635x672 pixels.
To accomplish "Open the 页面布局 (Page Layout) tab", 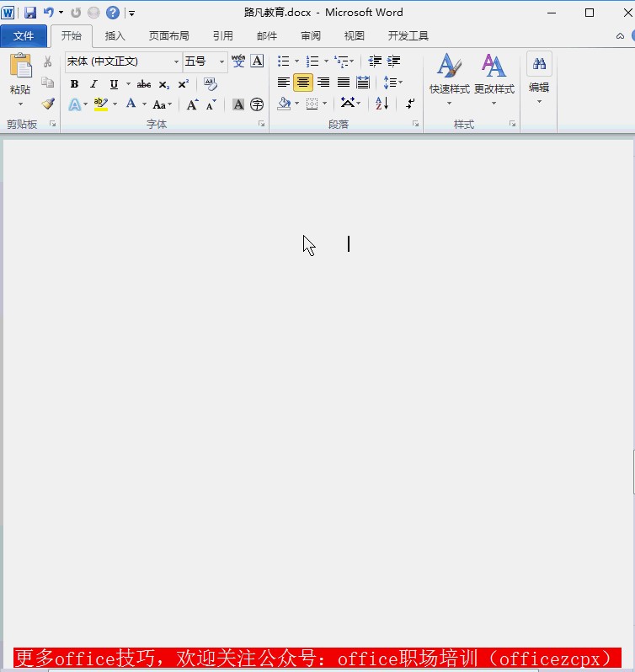I will pyautogui.click(x=168, y=36).
